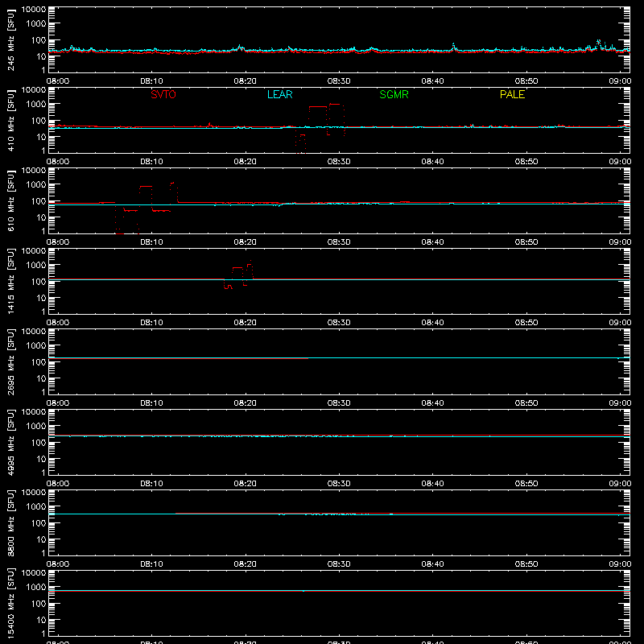
Task: Select the 8800 MHz [SFU] axis title
Action: pos(10,522)
